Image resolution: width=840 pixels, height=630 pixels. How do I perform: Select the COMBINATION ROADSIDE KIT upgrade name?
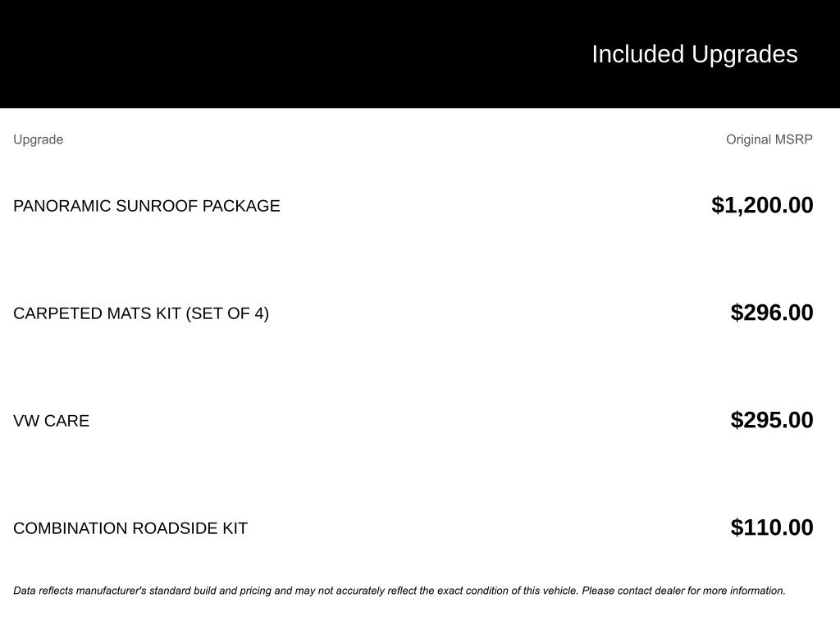tap(130, 528)
